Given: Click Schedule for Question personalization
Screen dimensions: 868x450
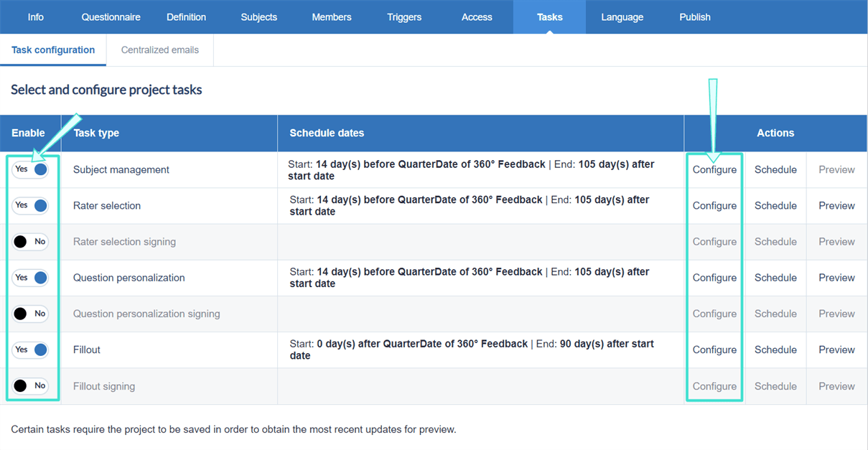Looking at the screenshot, I should [x=775, y=278].
